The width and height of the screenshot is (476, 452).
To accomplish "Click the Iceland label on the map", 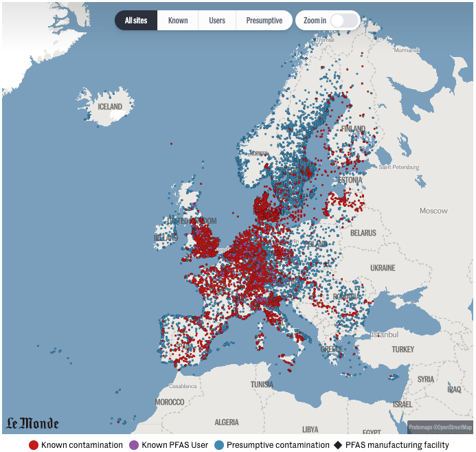I will tap(110, 107).
